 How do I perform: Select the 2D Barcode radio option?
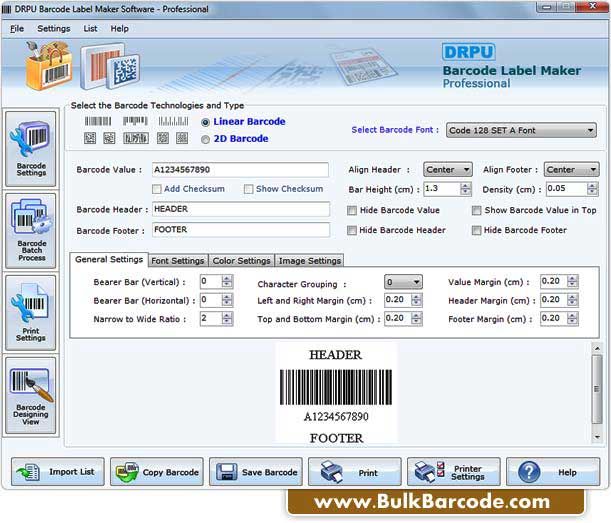click(x=206, y=139)
